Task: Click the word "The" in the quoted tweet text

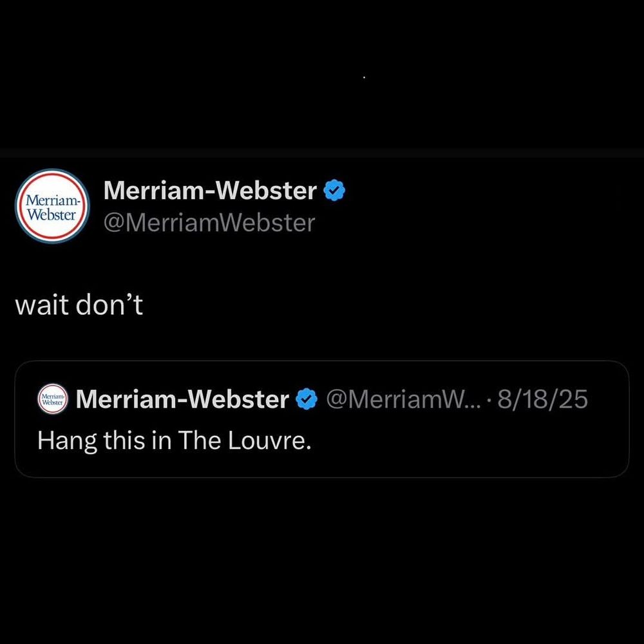Action: 200,440
